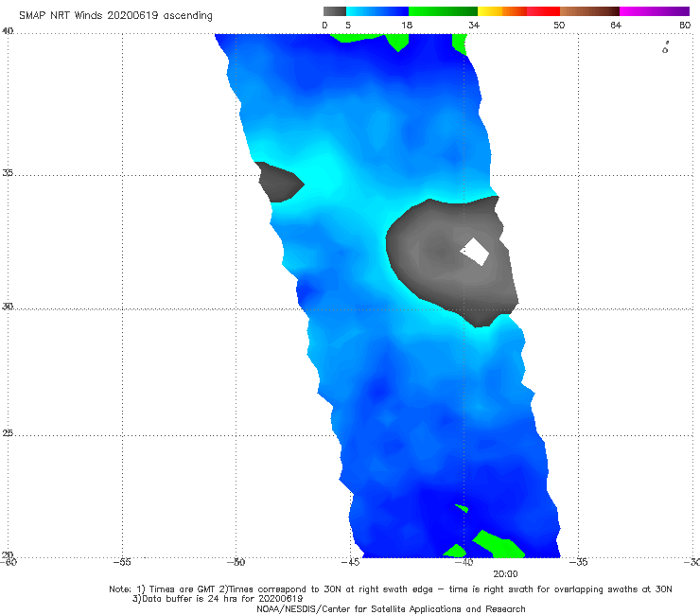Click the longitude label '-55'
This screenshot has height=615, width=700.
click(x=122, y=562)
